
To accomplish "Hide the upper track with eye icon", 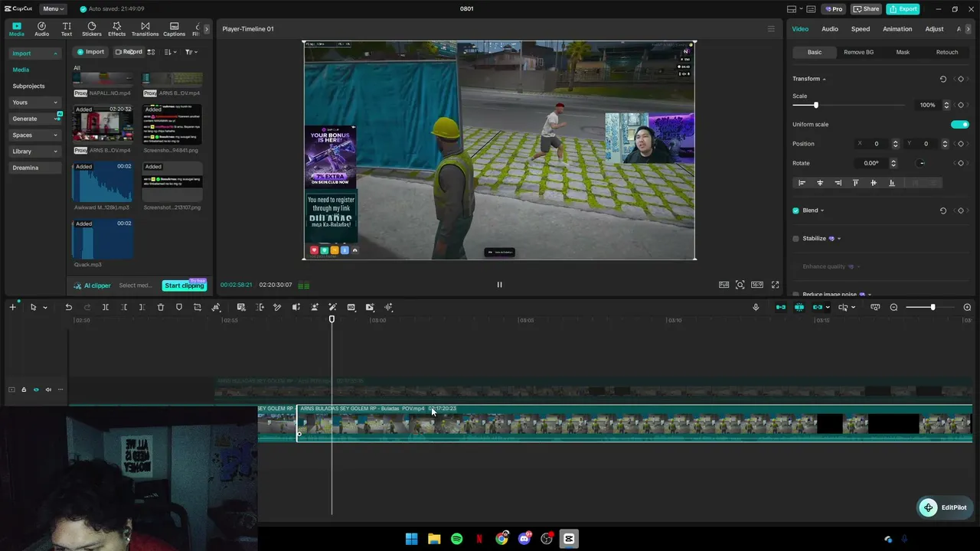I will [x=35, y=390].
